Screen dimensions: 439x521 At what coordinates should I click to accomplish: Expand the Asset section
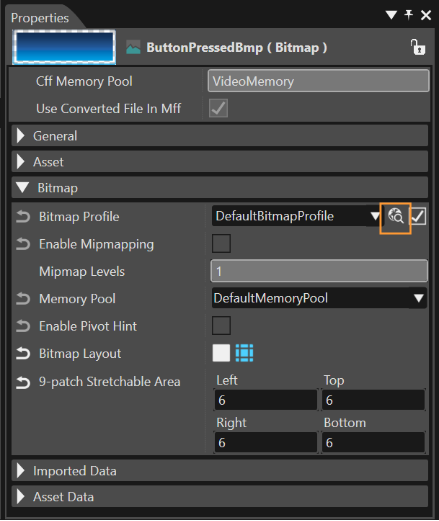(220, 162)
